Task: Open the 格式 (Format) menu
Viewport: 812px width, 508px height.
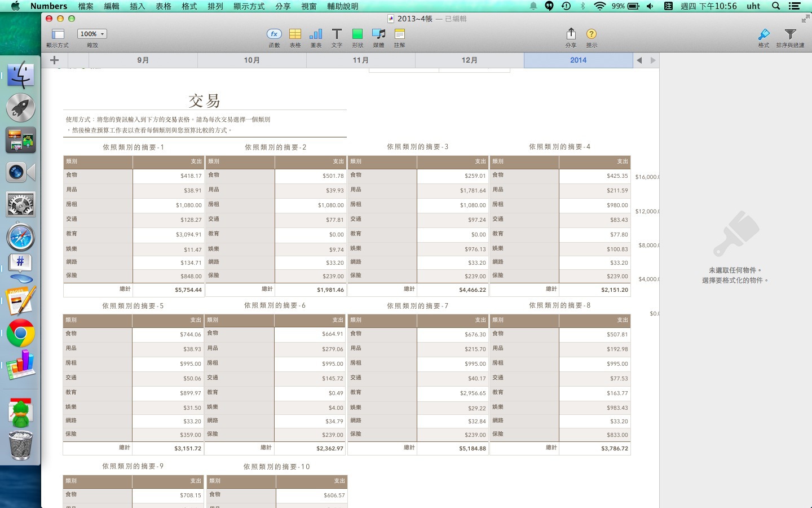Action: tap(189, 6)
